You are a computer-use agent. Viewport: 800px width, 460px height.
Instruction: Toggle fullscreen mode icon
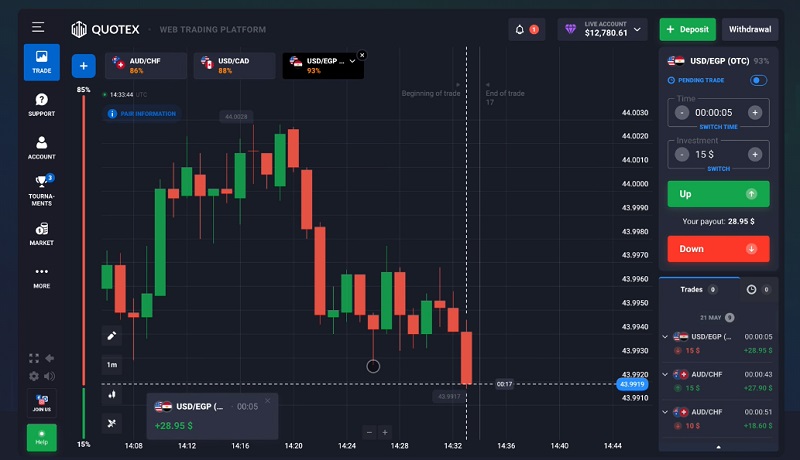click(34, 358)
